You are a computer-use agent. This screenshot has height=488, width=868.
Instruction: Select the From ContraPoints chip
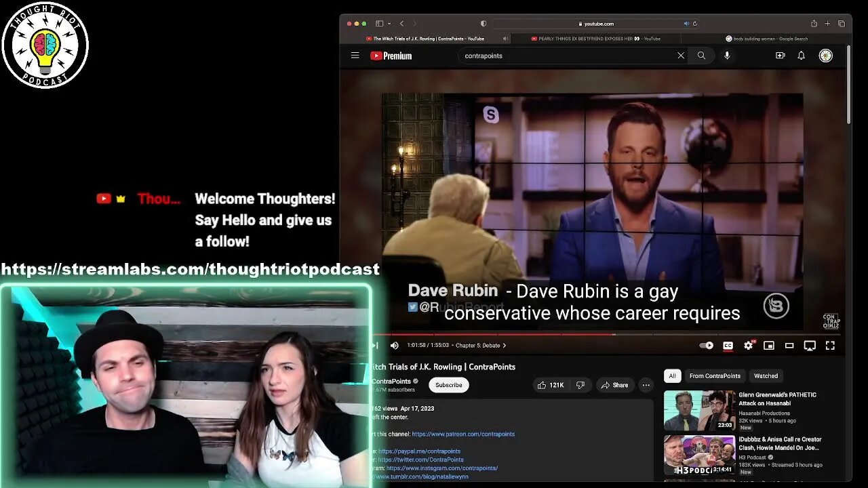(715, 375)
